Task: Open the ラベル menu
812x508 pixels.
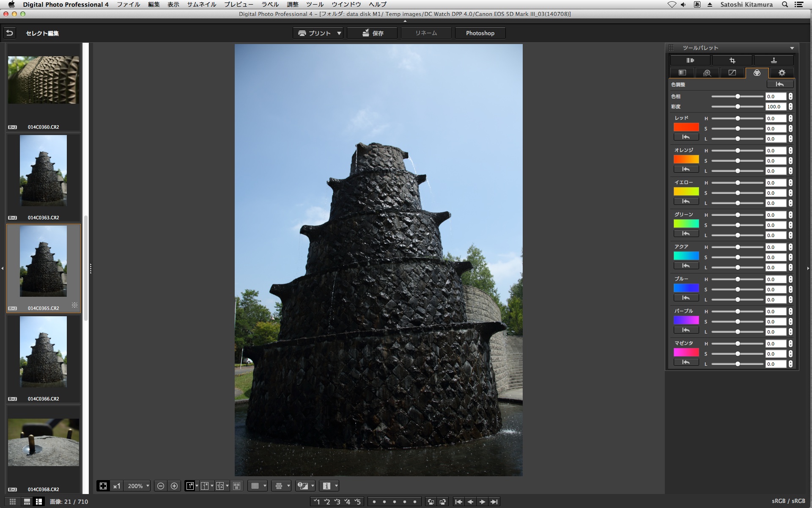Action: 270,4
